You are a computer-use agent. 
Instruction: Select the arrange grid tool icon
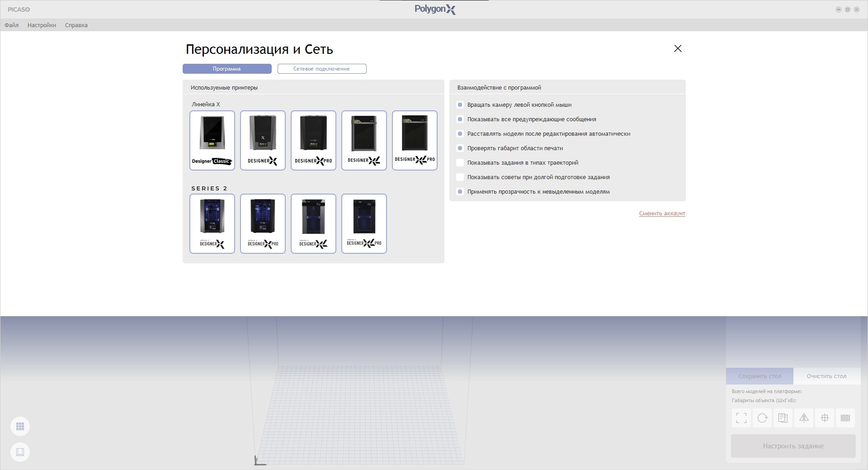[x=845, y=418]
